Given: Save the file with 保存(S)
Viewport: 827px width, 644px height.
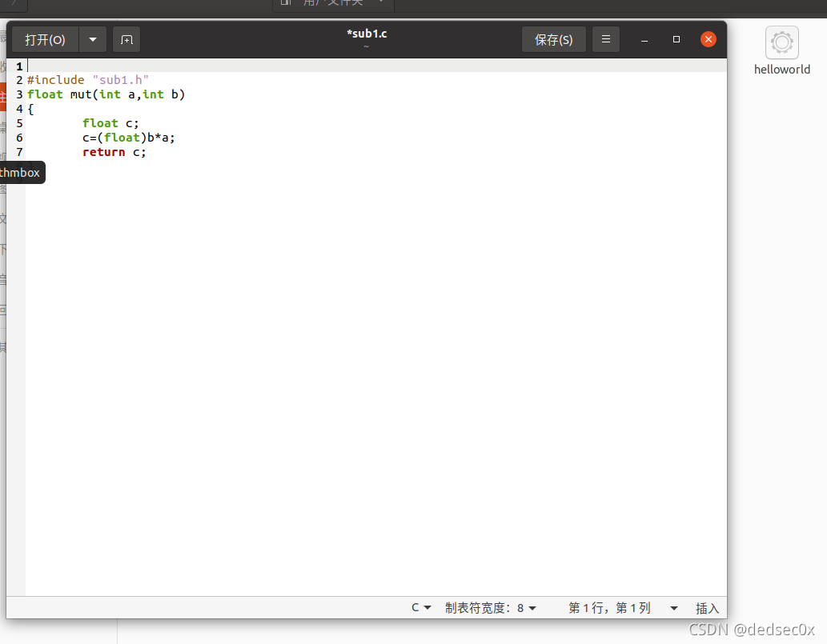Looking at the screenshot, I should pyautogui.click(x=554, y=39).
